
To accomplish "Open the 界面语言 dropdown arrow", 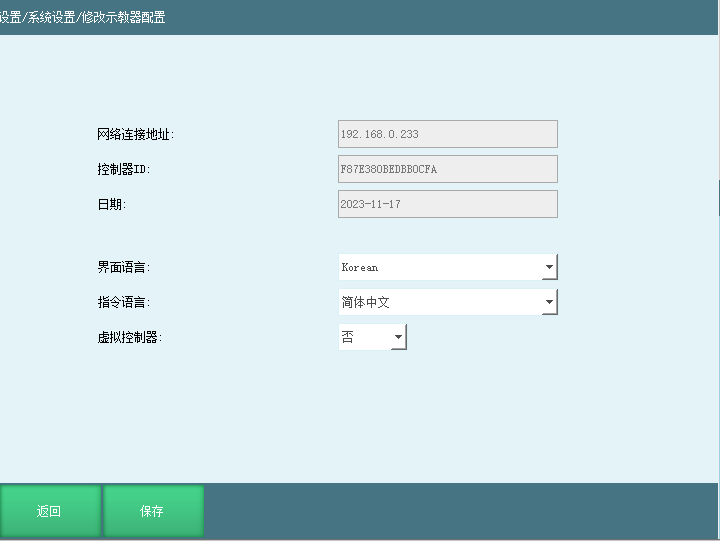I will click(x=549, y=268).
